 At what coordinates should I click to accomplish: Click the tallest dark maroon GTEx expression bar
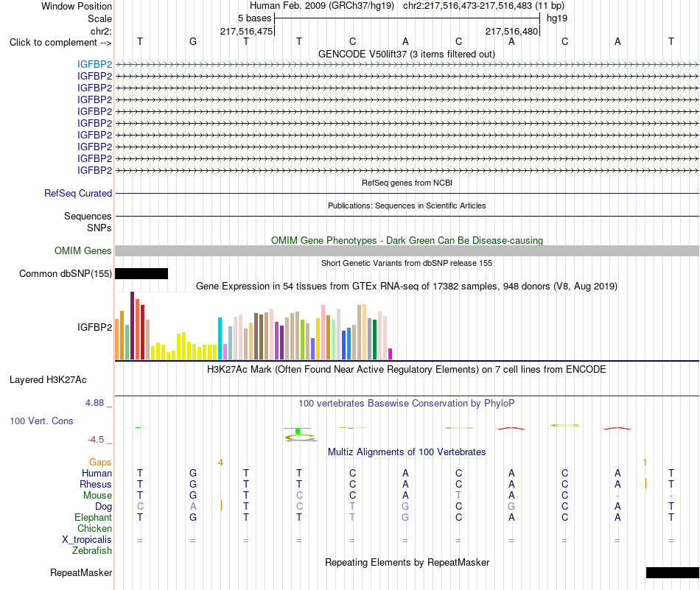[132, 326]
